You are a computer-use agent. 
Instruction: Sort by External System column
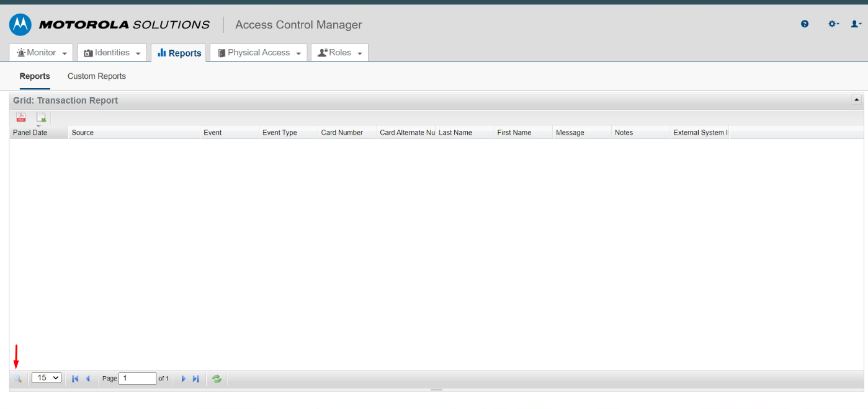point(699,132)
